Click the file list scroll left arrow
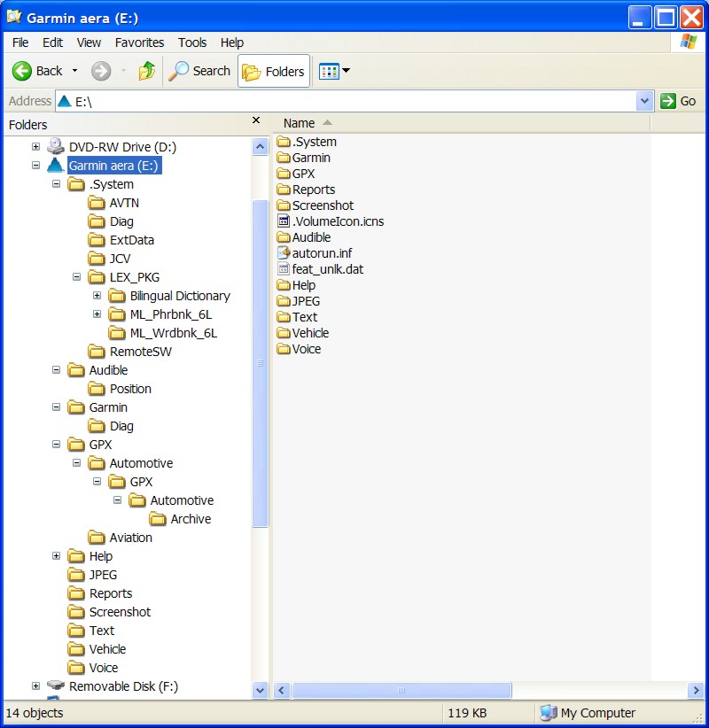Screen dimensions: 709x728 [282, 691]
